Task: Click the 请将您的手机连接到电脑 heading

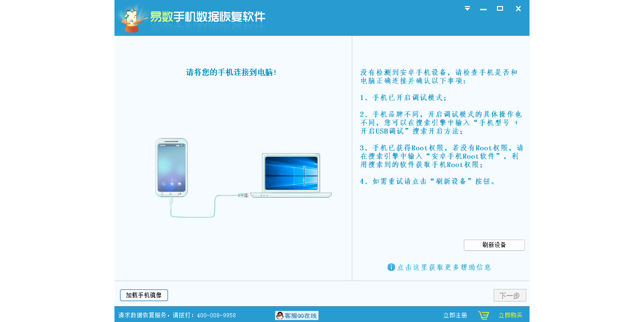Action: 231,73
